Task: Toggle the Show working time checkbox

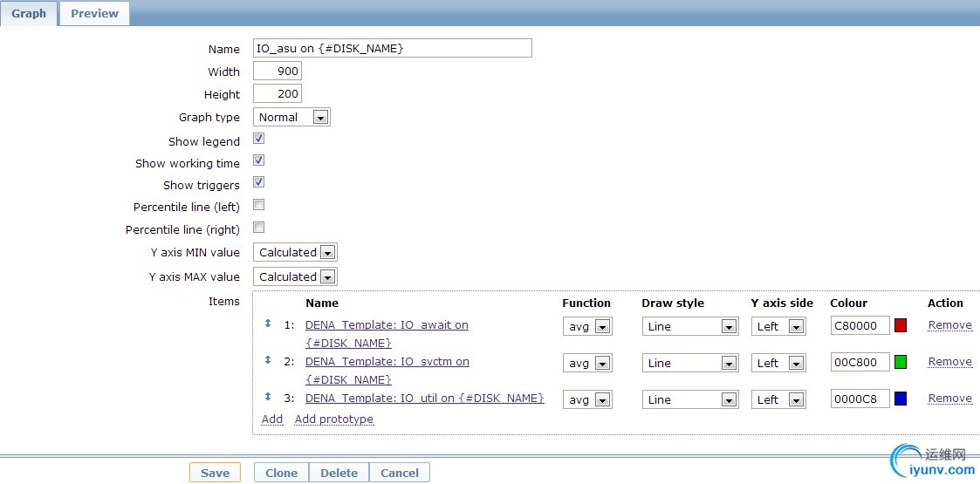Action: click(x=259, y=160)
